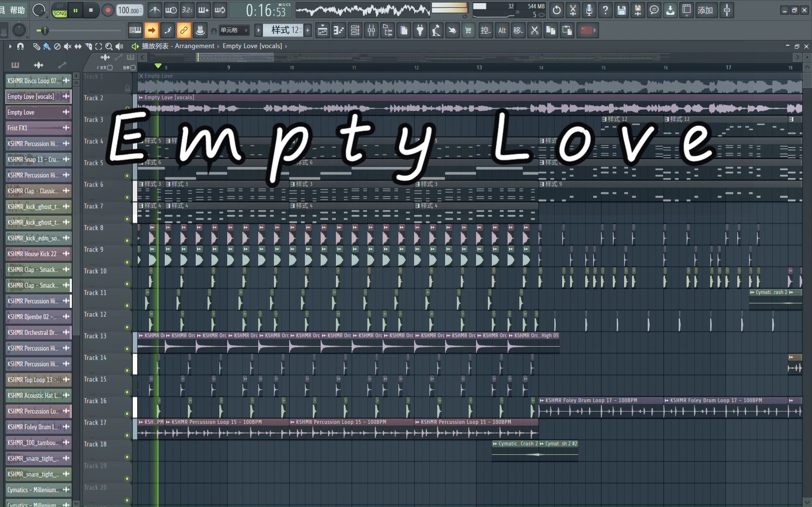Toggle the orange step-edit arrow button
The image size is (812, 507).
[151, 30]
